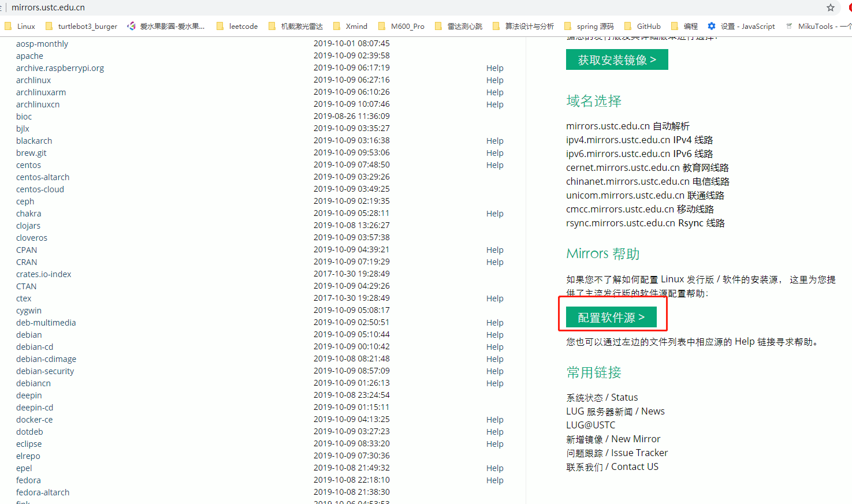Open the 算法设计与分析 bookmark folder
The image size is (852, 504).
coord(523,26)
